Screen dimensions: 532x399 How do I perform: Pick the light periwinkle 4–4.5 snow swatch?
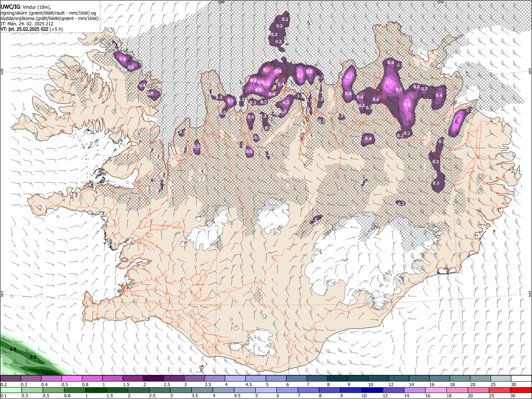click(235, 378)
